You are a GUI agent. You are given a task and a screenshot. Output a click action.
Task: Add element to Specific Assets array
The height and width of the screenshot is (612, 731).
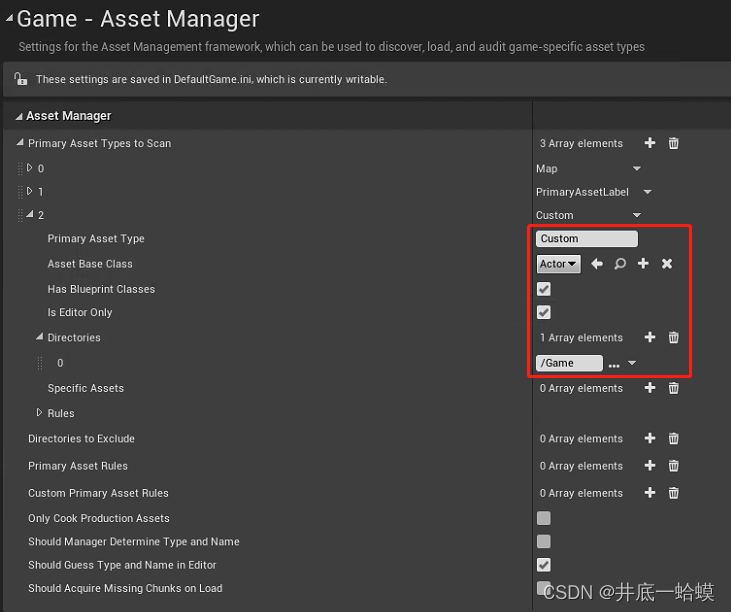650,388
